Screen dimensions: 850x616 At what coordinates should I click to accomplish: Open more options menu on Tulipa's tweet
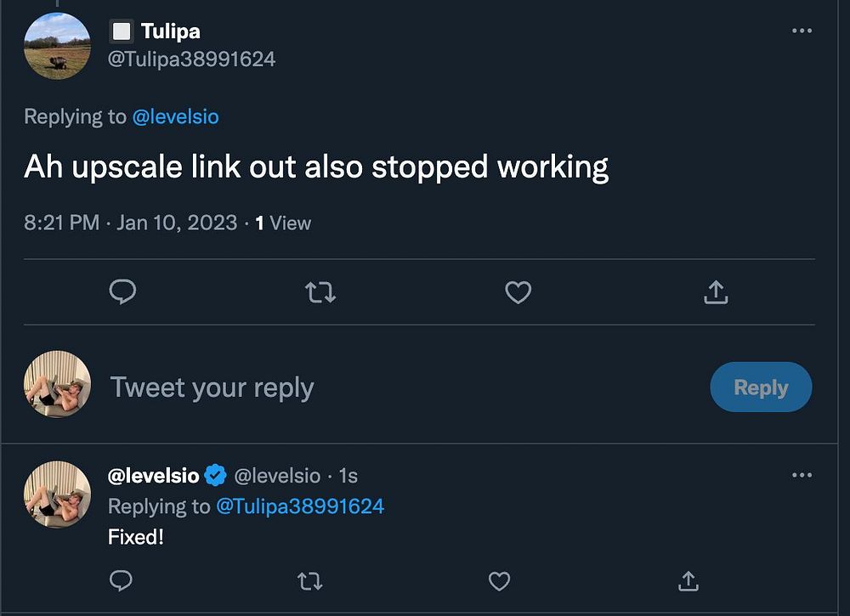click(802, 31)
